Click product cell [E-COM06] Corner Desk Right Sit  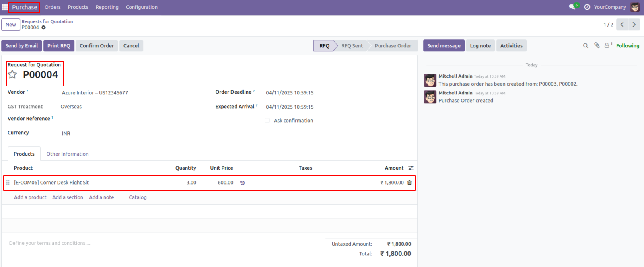[x=51, y=183]
